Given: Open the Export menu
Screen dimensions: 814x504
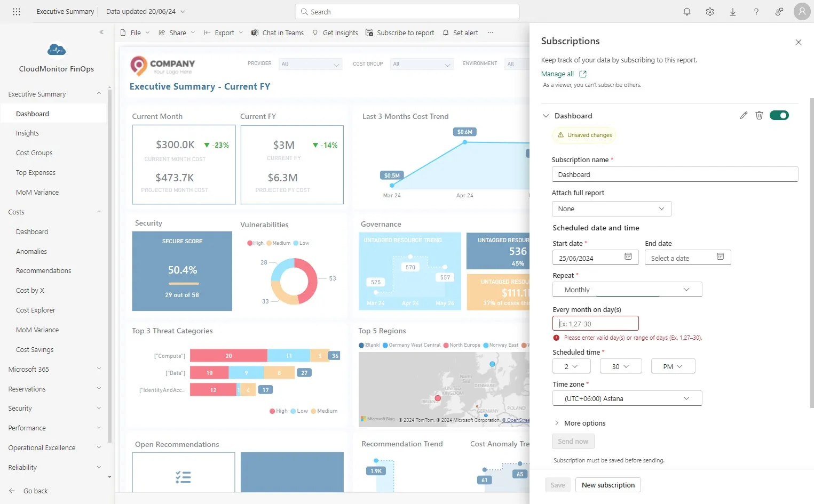Looking at the screenshot, I should 224,33.
